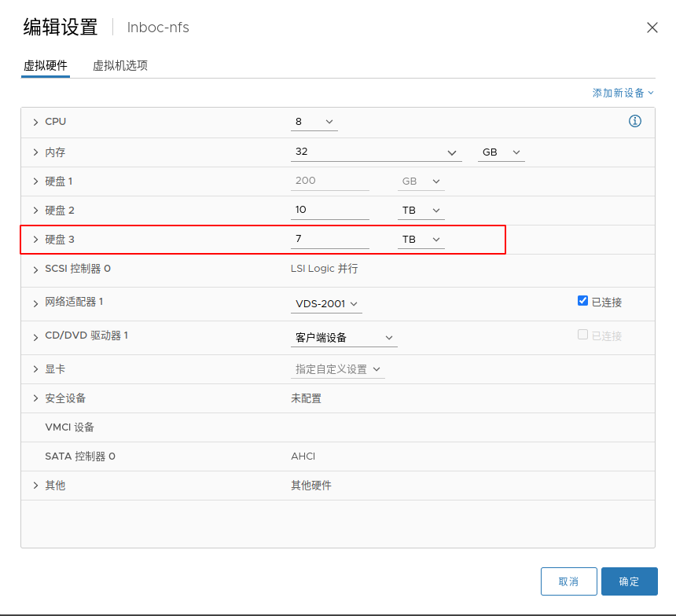Image resolution: width=676 pixels, height=616 pixels.
Task: Open the CPU count dropdown showing 8
Action: pyautogui.click(x=314, y=122)
